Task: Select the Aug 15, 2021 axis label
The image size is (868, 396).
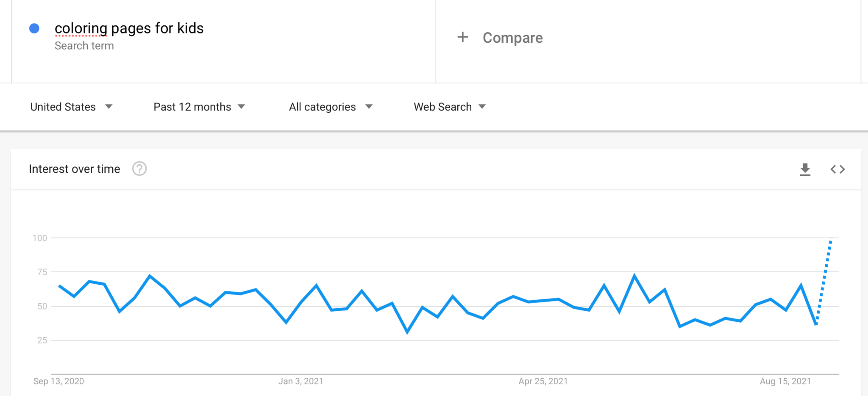Action: click(x=785, y=381)
